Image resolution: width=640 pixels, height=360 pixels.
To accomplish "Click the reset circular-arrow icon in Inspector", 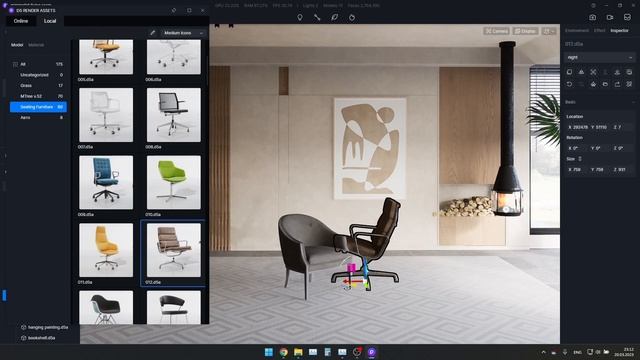I will coord(569,84).
